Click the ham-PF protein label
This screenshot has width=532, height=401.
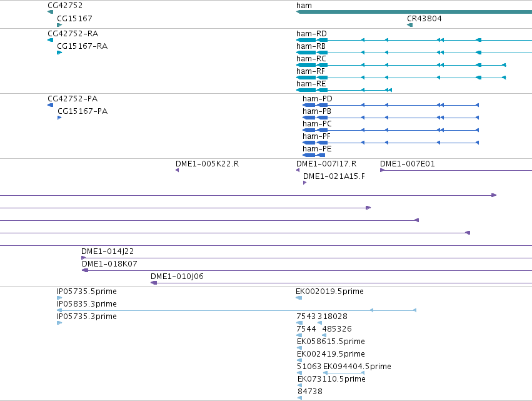coord(316,136)
